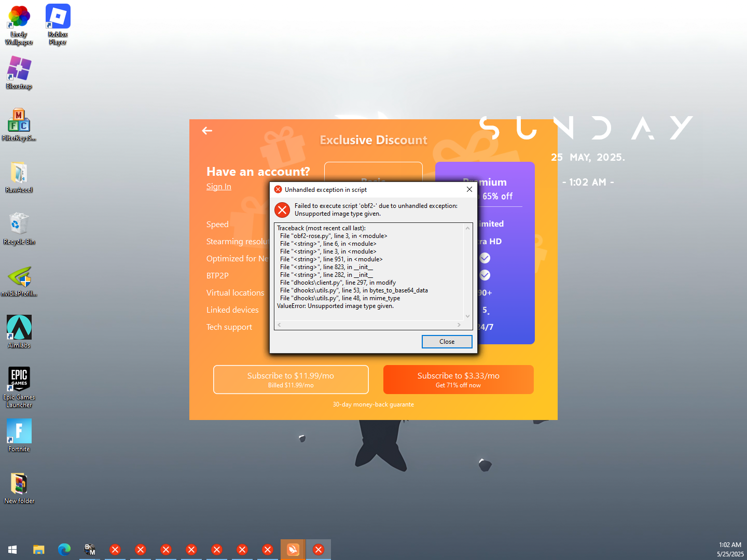Select the first red error icon in taskbar
This screenshot has width=747, height=560.
115,550
